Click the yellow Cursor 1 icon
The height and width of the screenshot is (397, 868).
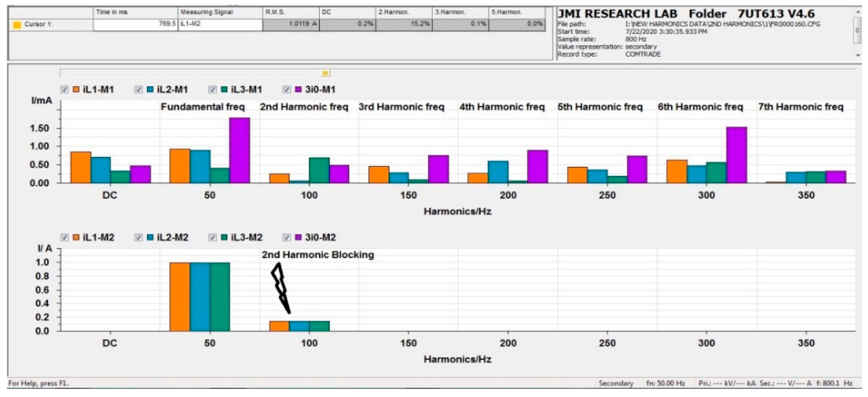coord(17,25)
